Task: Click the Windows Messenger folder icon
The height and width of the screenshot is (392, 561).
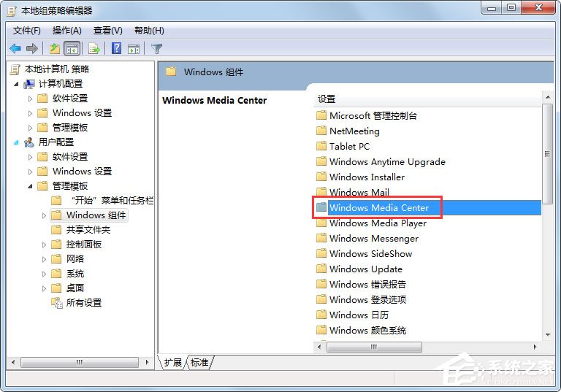Action: click(x=321, y=238)
